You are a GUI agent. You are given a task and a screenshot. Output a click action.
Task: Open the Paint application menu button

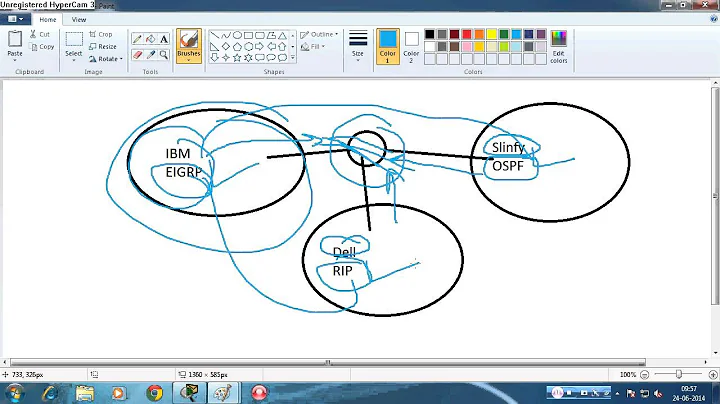click(16, 19)
